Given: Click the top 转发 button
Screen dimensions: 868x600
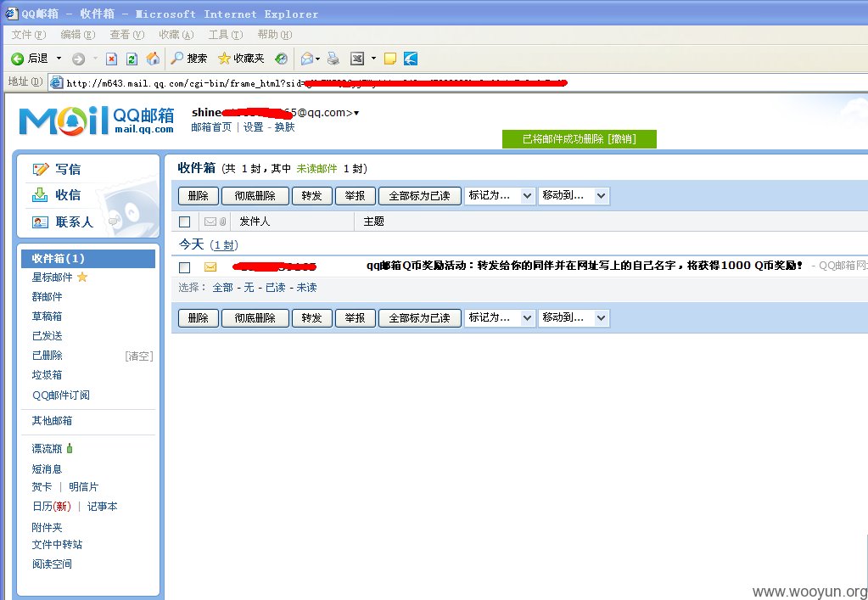Looking at the screenshot, I should [311, 196].
